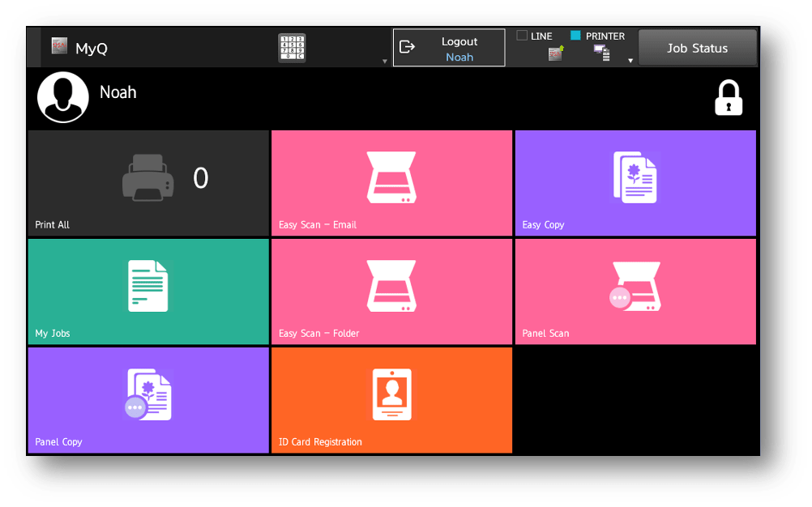
Task: Click the print job count 0
Action: click(200, 178)
